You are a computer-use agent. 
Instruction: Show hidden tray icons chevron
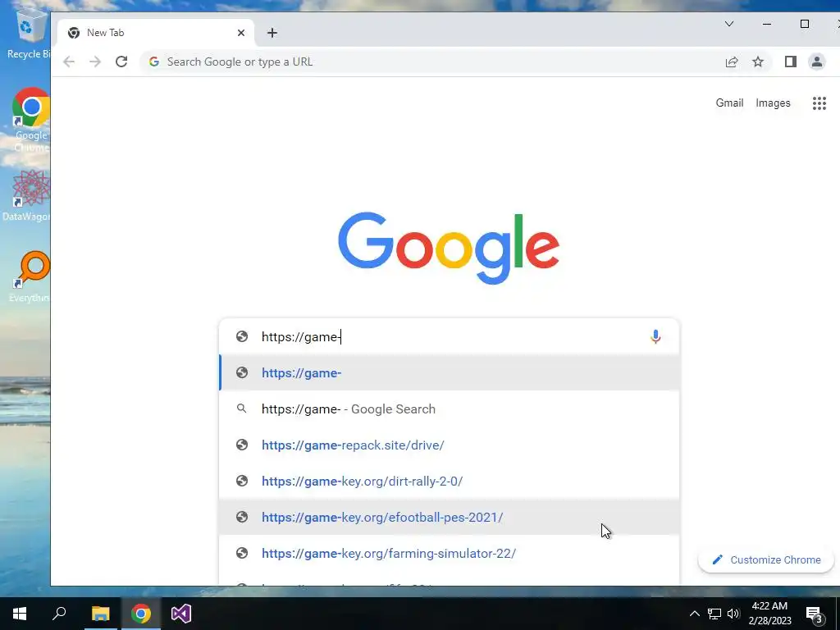[694, 614]
